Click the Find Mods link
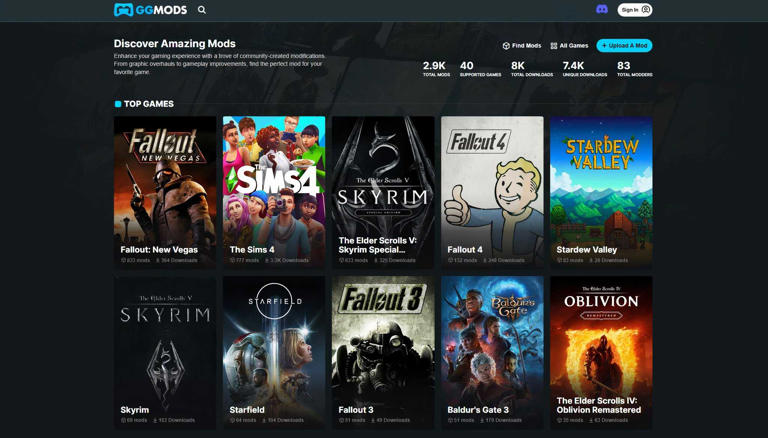Image resolution: width=768 pixels, height=438 pixels. tap(522, 46)
